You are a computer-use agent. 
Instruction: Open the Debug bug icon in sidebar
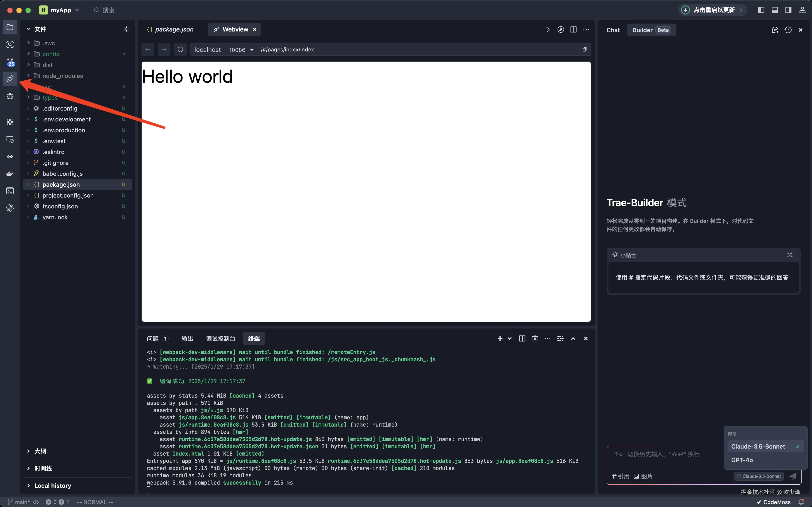[x=10, y=96]
